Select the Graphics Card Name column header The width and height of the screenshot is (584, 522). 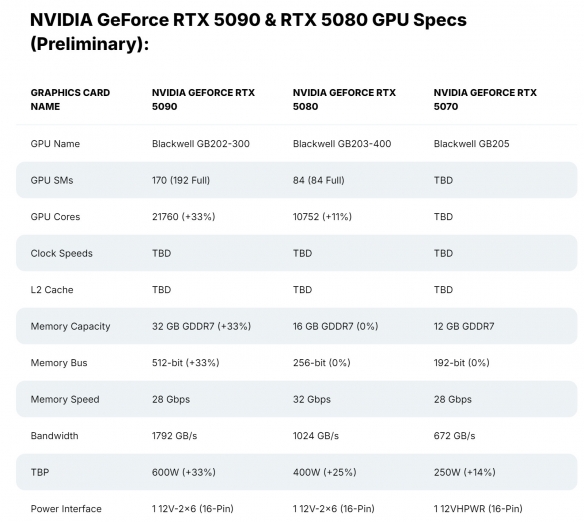[x=70, y=99]
